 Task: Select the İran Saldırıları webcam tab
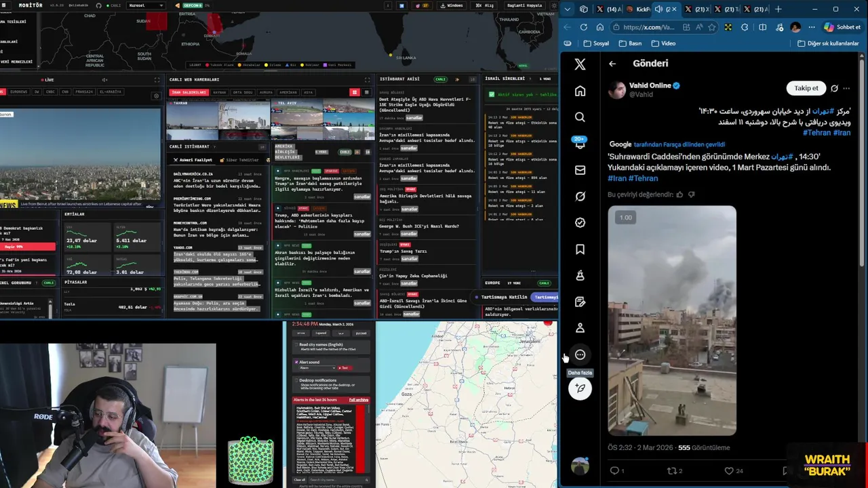tap(189, 92)
